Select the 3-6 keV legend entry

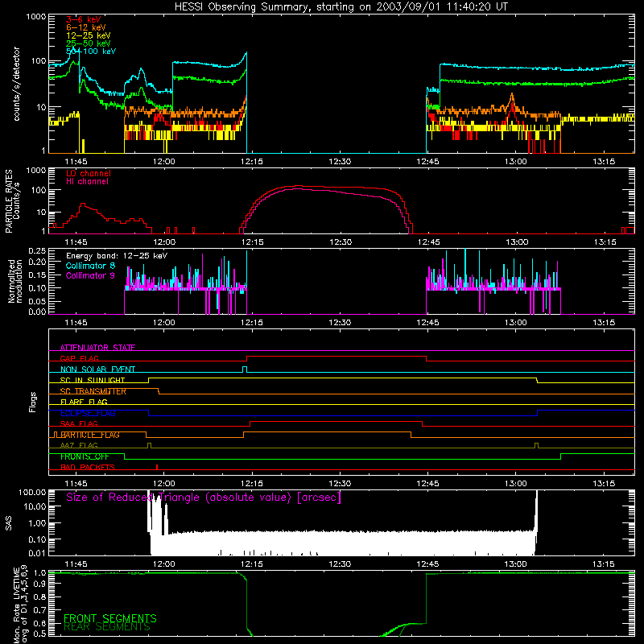click(84, 19)
